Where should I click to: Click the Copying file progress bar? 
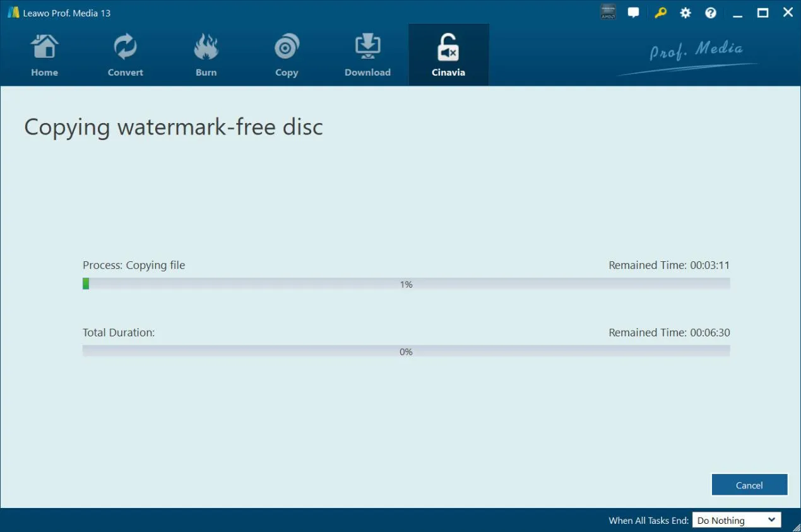point(406,284)
